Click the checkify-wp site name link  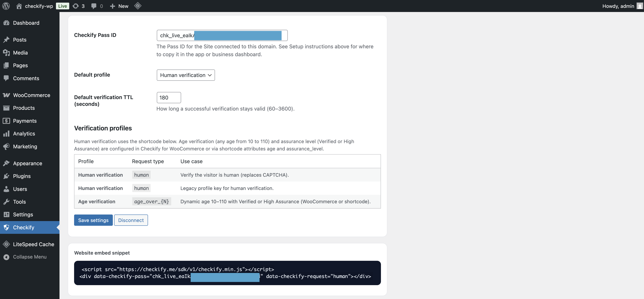coord(39,6)
